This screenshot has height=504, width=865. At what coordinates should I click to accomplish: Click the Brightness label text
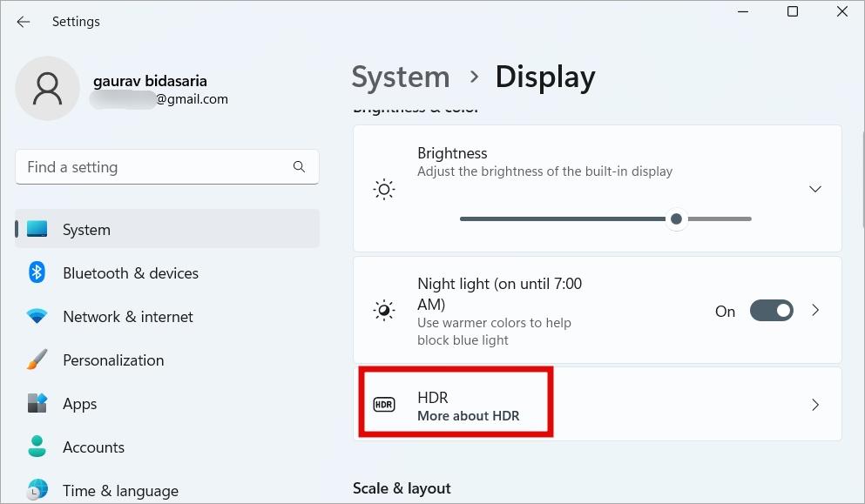pyautogui.click(x=452, y=152)
